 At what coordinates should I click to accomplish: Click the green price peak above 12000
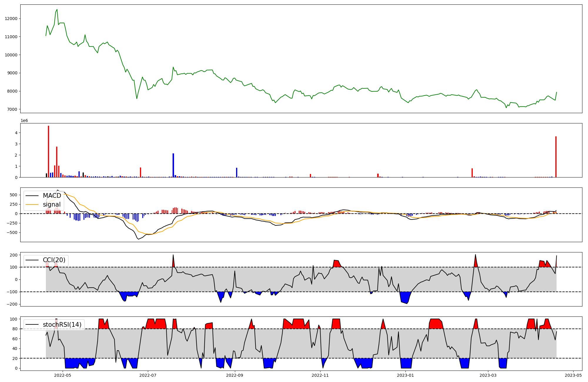(x=57, y=9)
